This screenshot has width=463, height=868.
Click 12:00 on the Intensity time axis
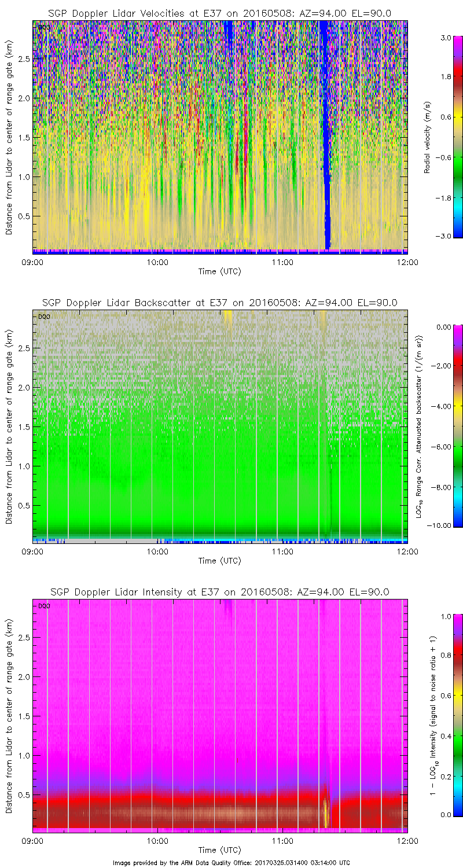(407, 841)
